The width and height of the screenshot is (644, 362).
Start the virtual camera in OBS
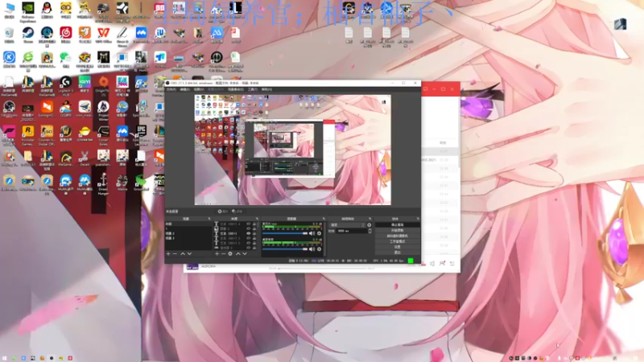397,236
